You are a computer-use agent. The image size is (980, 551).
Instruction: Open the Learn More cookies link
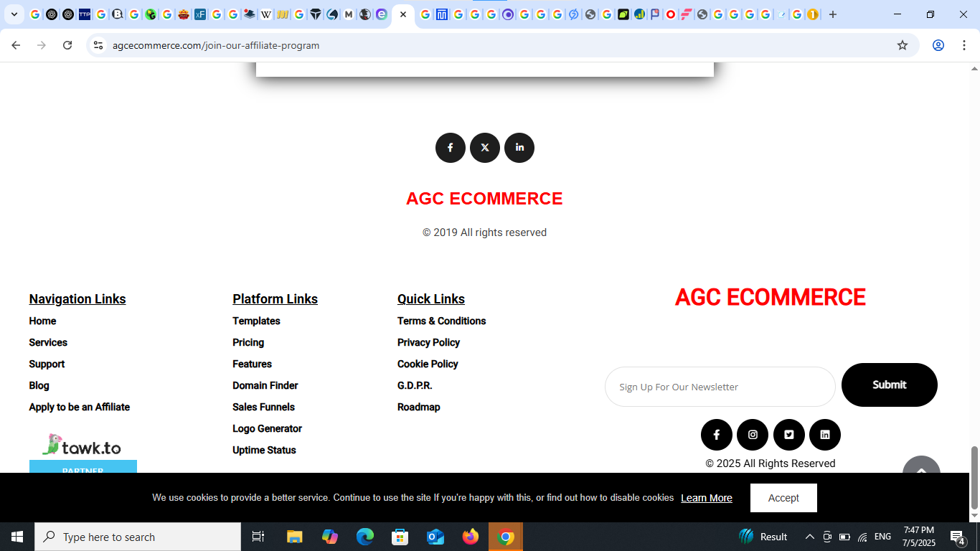707,498
